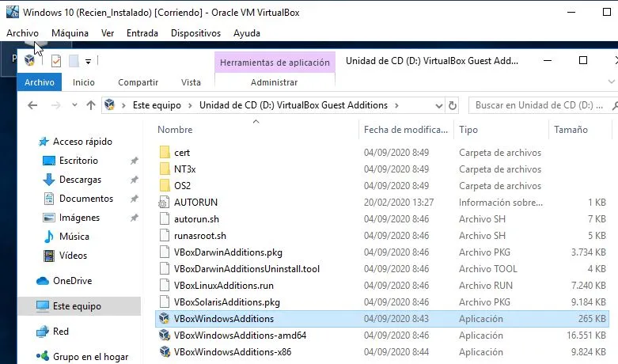Select Acceso rápido in navigation pane
Image resolution: width=618 pixels, height=364 pixels.
[x=82, y=142]
